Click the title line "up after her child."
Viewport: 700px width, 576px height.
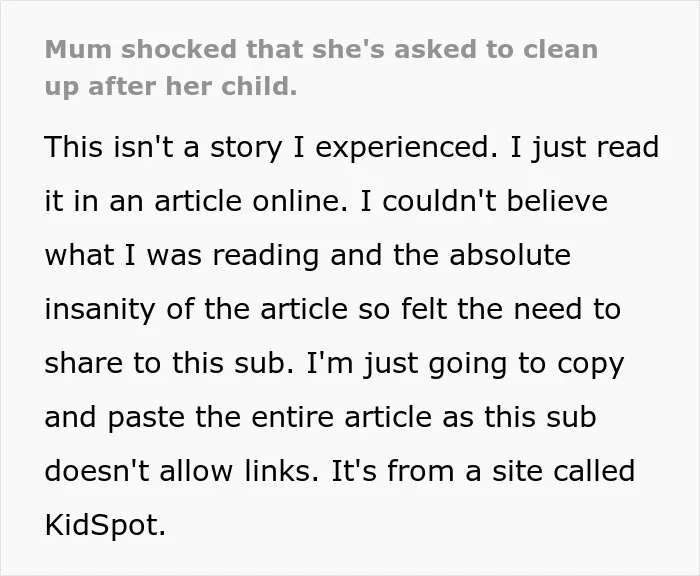[171, 86]
